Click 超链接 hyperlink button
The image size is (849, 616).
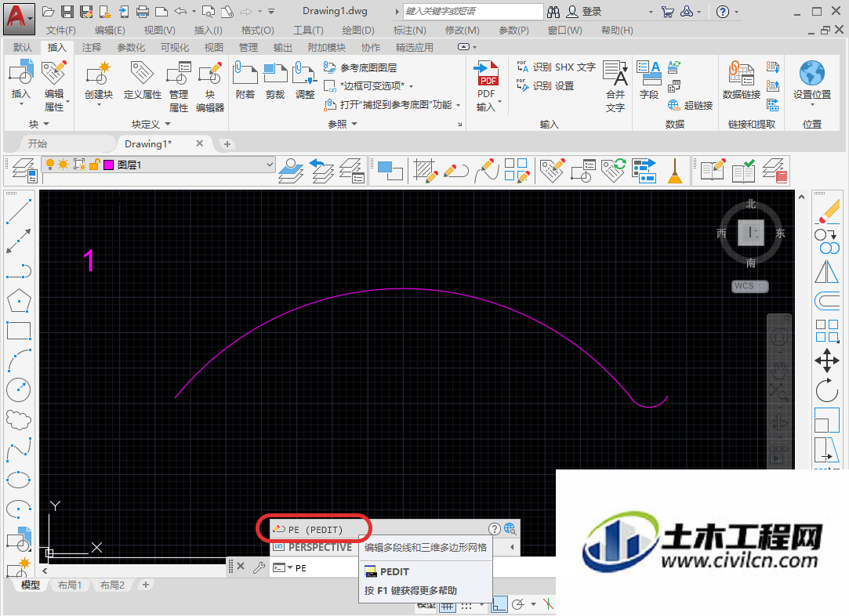pyautogui.click(x=690, y=105)
